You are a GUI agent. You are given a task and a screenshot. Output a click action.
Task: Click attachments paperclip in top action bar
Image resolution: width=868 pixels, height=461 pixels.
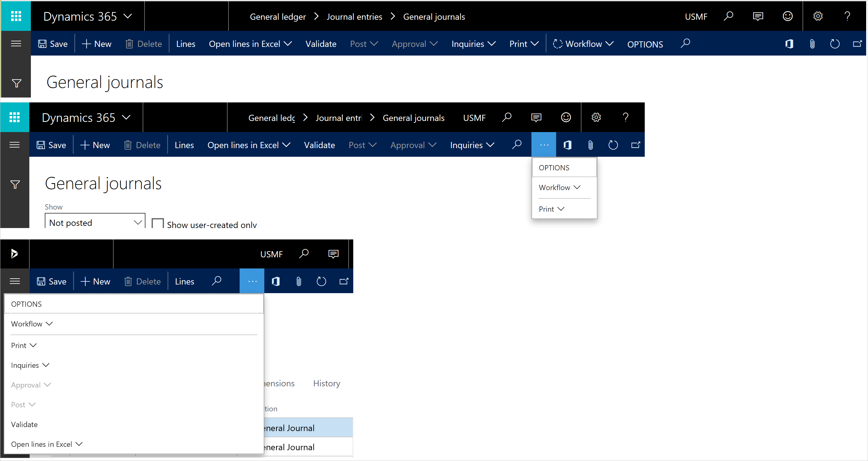[x=812, y=44]
